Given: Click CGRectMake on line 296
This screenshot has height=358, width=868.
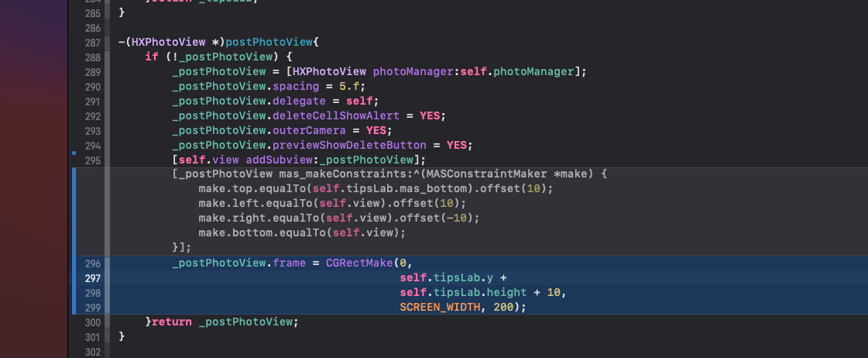Looking at the screenshot, I should click(359, 263).
